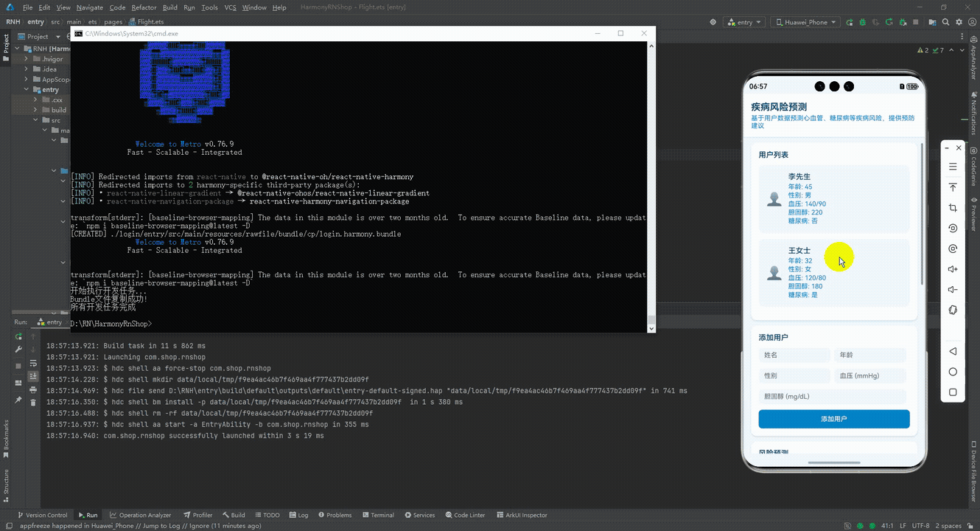
Task: Toggle scroll-to-end icon in the Run panel
Action: (33, 376)
